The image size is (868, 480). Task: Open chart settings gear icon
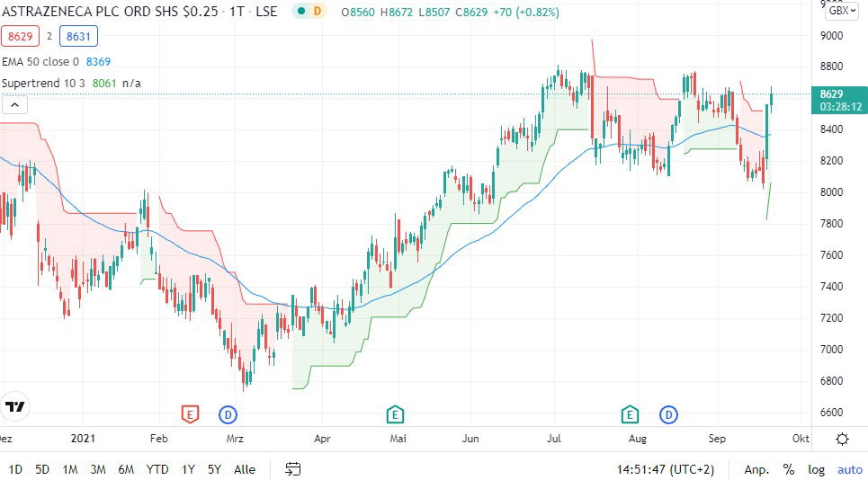842,439
